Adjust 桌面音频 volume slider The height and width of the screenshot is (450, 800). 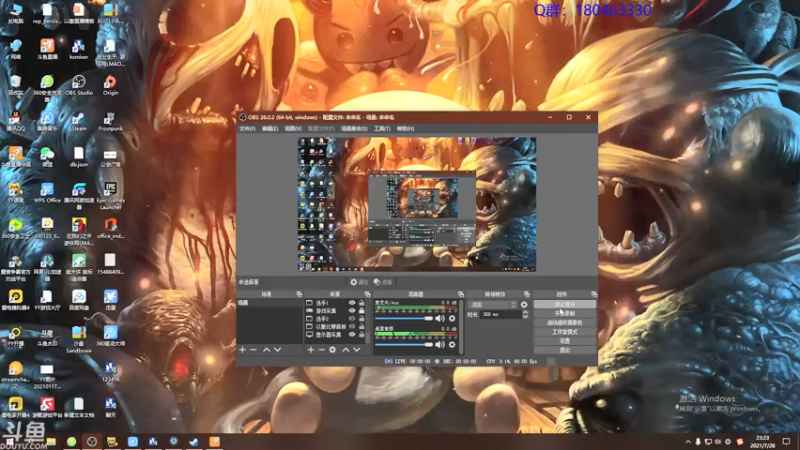tap(404, 345)
